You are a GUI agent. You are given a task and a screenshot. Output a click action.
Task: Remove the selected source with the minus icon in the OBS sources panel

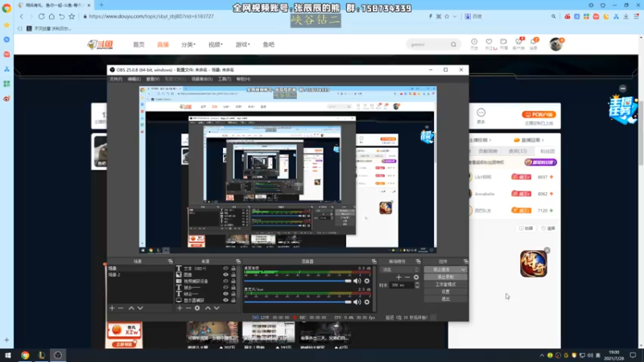point(188,308)
